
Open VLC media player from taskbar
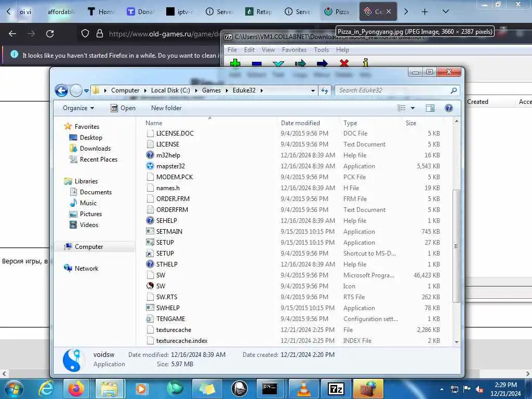303,389
